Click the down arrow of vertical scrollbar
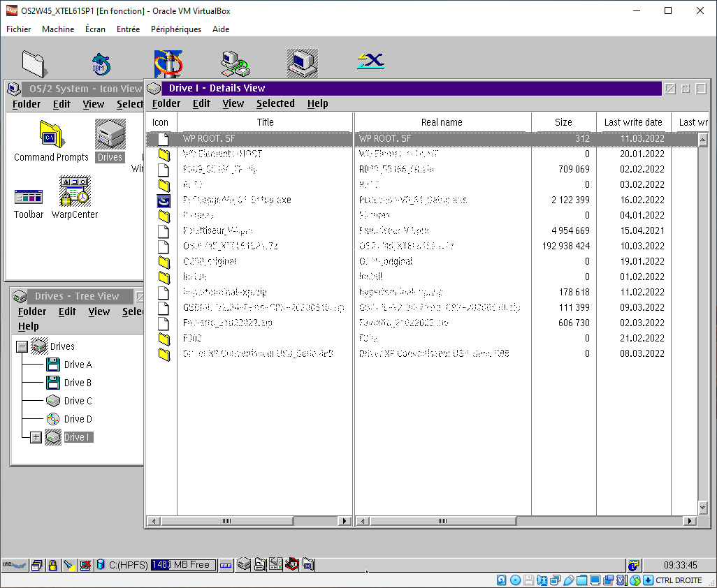 point(703,508)
